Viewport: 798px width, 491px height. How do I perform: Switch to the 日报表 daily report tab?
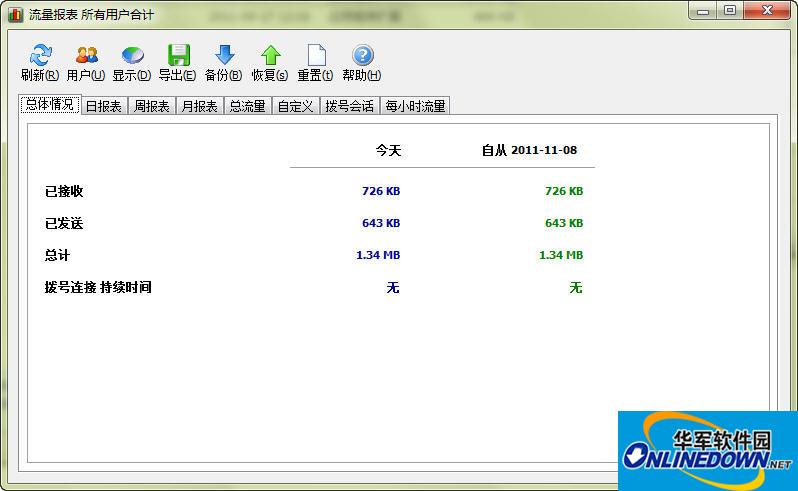pyautogui.click(x=103, y=106)
